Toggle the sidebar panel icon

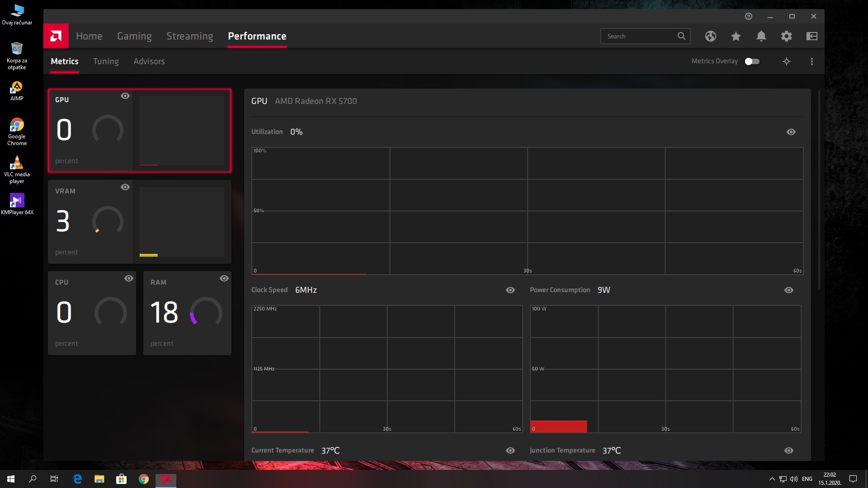click(811, 36)
